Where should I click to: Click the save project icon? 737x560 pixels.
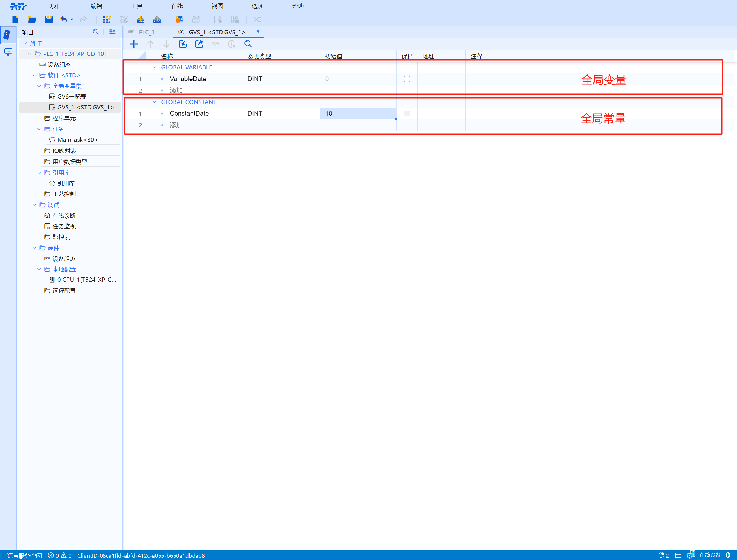(x=49, y=20)
